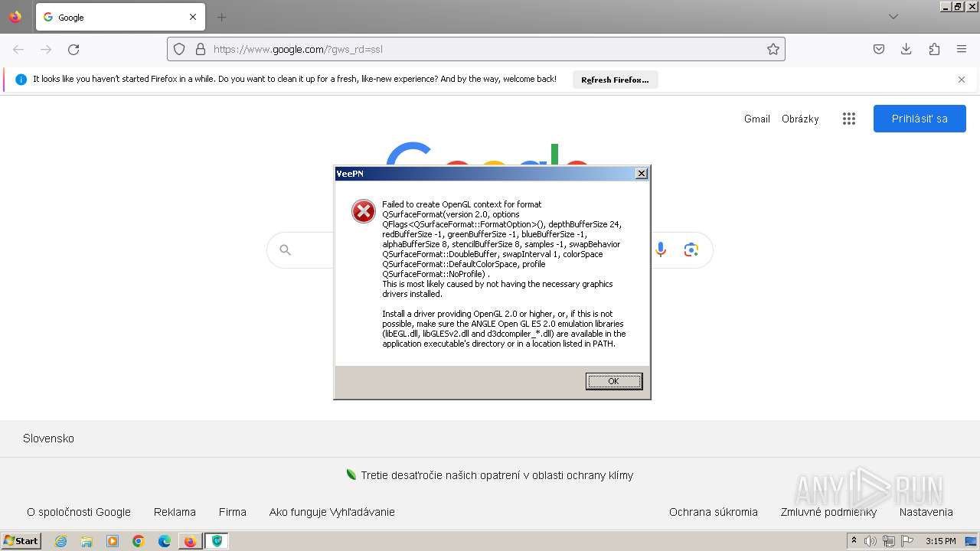The height and width of the screenshot is (551, 980).
Task: Open the Action Center flag icon
Action: [907, 541]
